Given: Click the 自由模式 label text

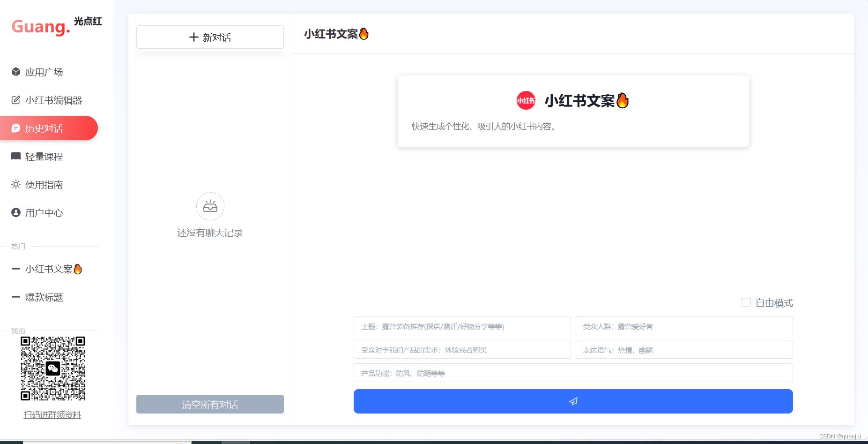Looking at the screenshot, I should (774, 303).
